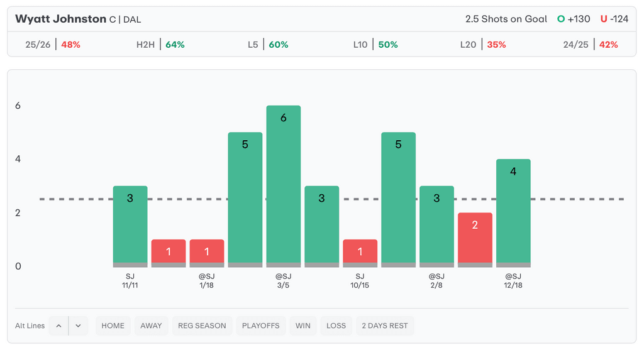
Task: Filter games by LOSS
Action: pos(336,326)
